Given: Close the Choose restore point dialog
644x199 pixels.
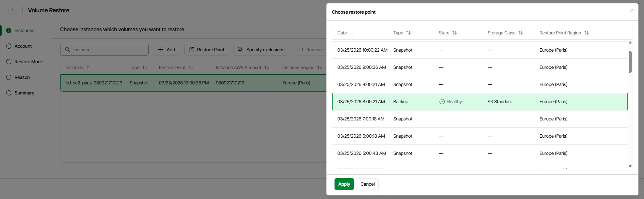Looking at the screenshot, I should (x=631, y=10).
